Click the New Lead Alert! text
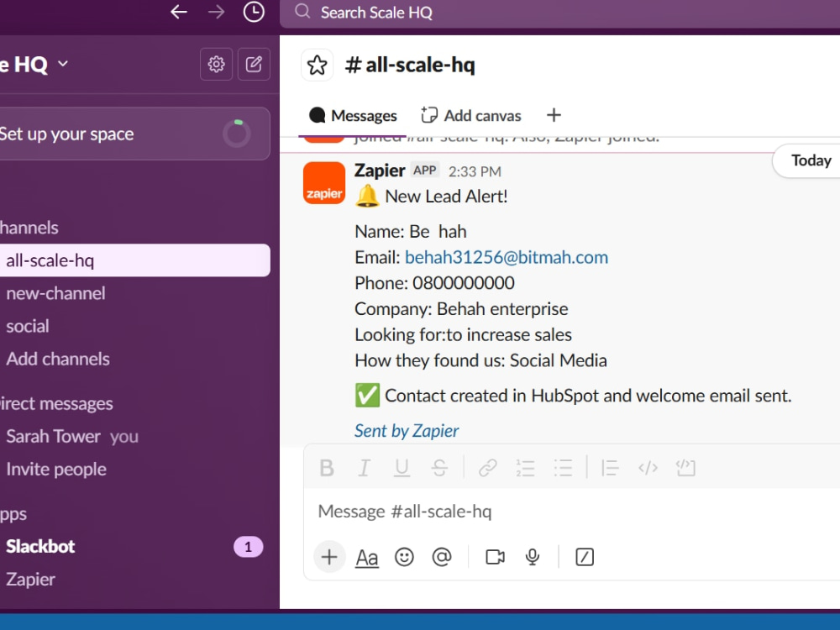 pos(446,197)
